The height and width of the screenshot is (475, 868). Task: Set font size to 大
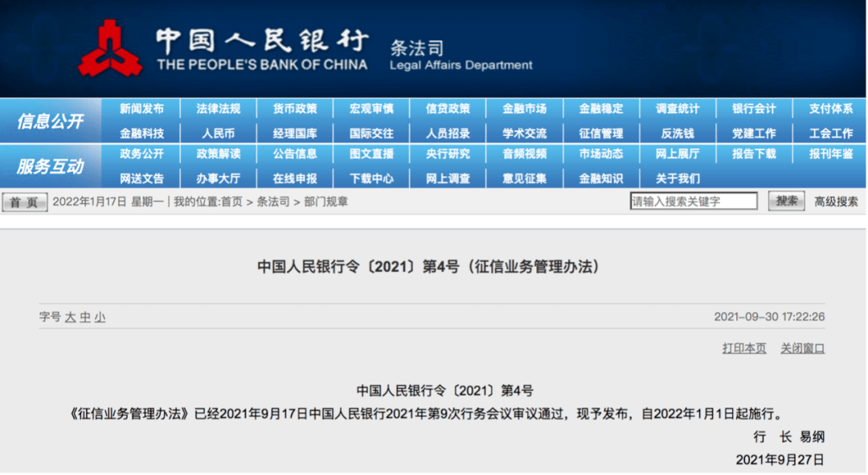click(x=70, y=317)
